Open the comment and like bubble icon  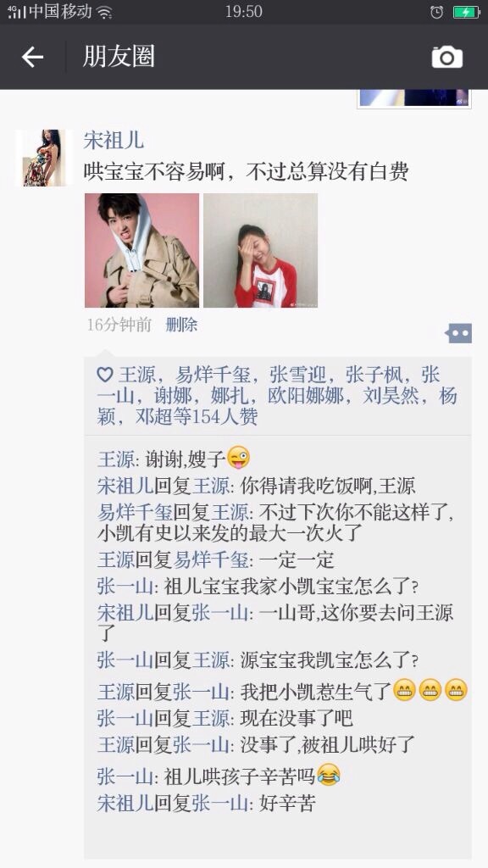(459, 333)
